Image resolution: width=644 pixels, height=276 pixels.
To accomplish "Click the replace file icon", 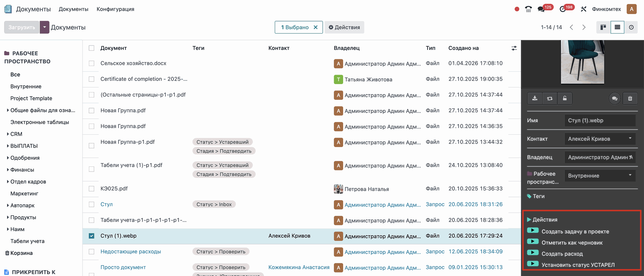I will coord(550,98).
